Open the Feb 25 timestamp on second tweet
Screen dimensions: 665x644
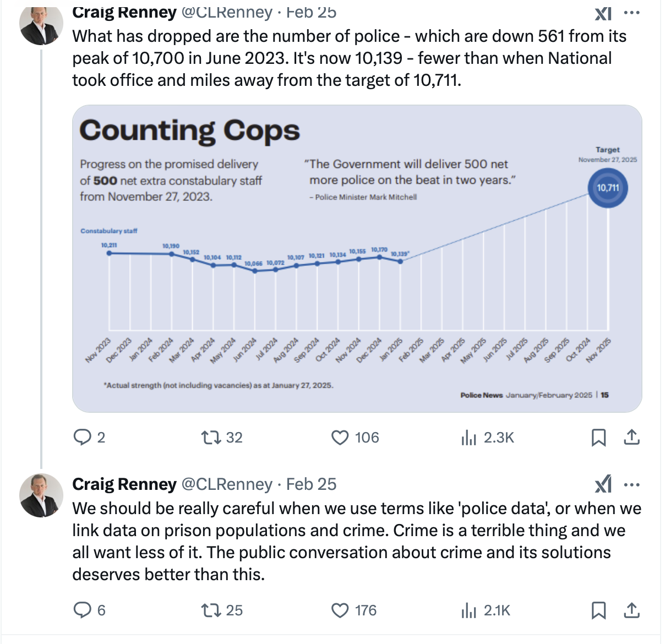311,484
